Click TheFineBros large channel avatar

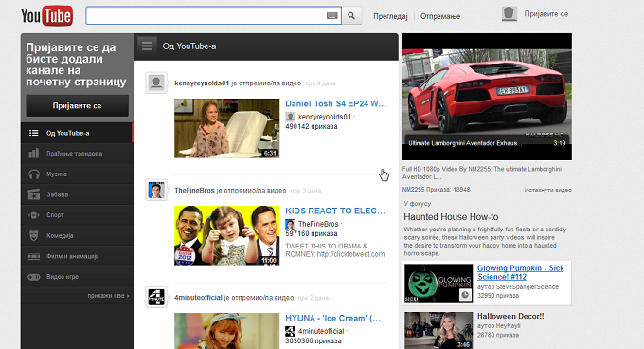156,191
